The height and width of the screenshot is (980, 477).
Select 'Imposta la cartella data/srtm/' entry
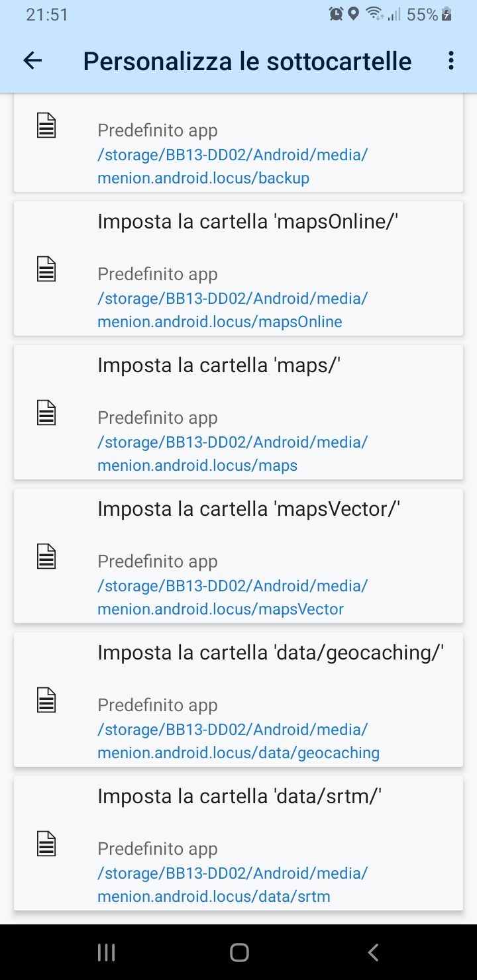(x=239, y=797)
